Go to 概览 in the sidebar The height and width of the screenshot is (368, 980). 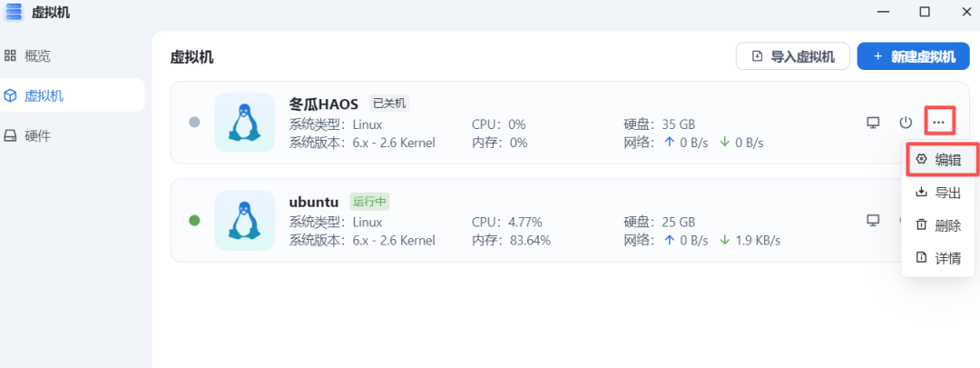click(x=36, y=55)
